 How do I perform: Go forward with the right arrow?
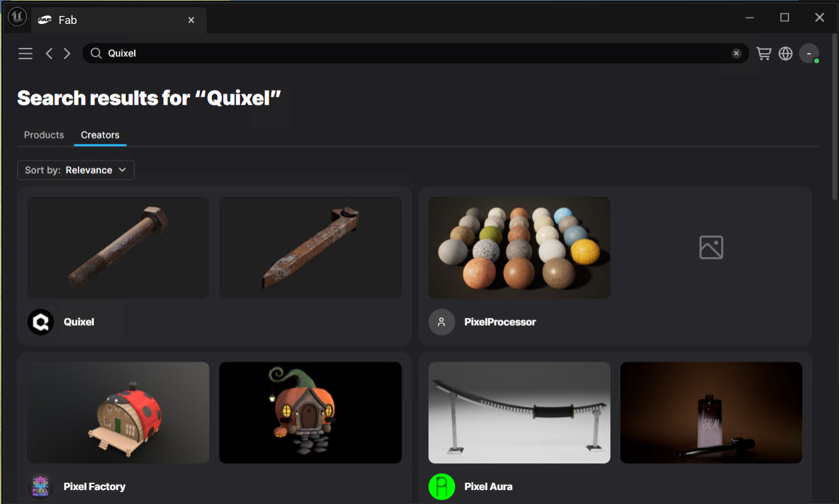click(x=67, y=53)
